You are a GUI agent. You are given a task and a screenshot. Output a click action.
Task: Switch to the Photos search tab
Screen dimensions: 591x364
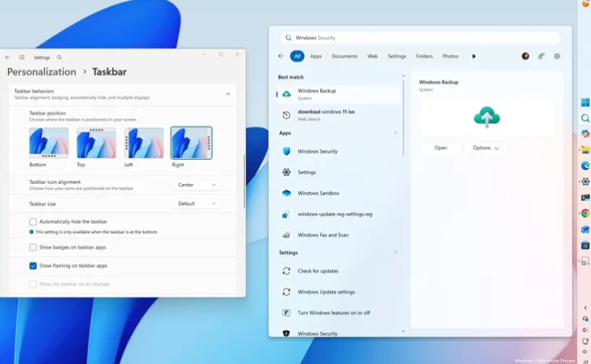point(450,56)
